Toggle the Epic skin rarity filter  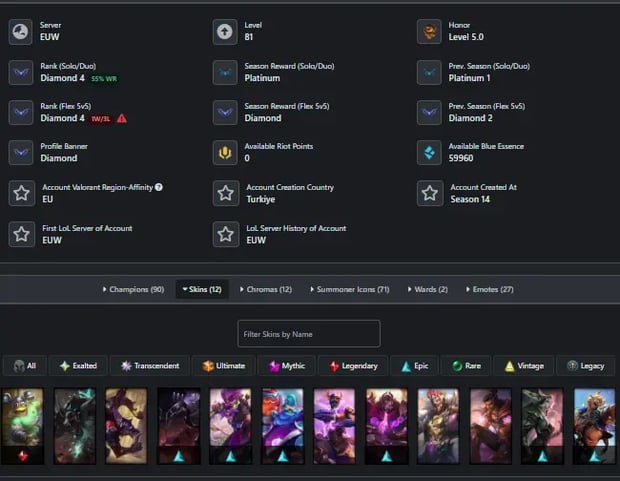click(415, 366)
